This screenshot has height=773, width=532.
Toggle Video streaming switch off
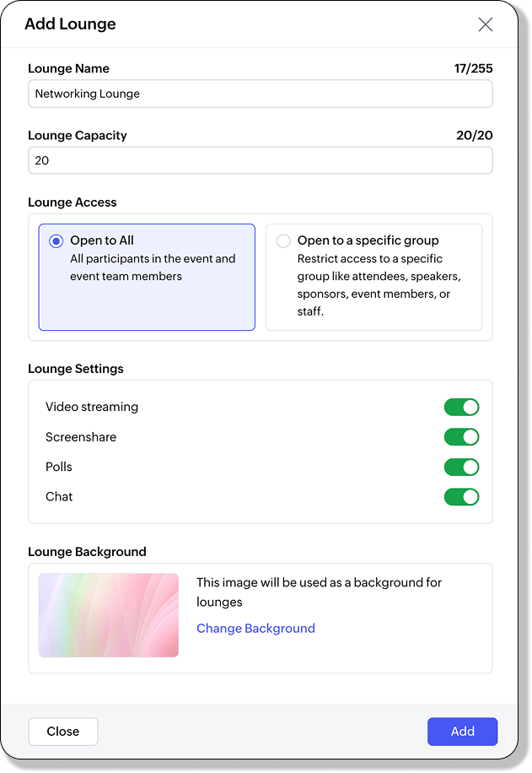[x=461, y=408]
